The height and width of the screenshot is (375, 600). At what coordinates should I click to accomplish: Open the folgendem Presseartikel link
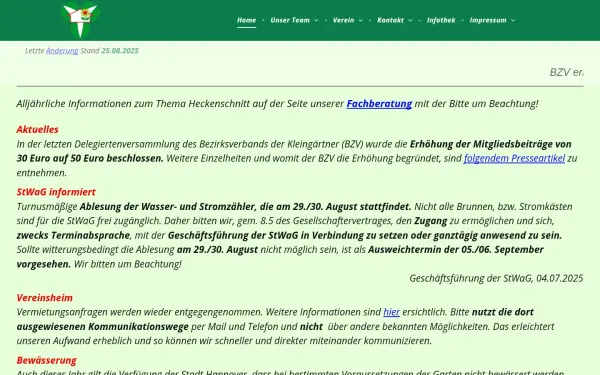coord(514,158)
